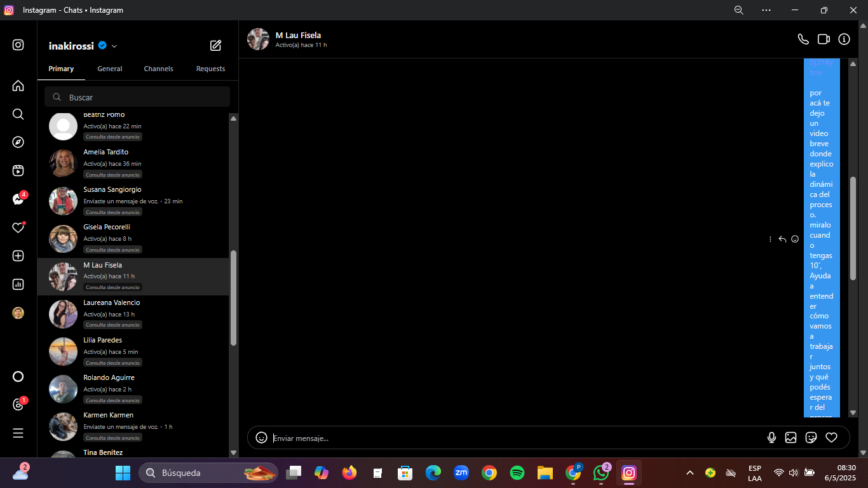Open more options dots beside the message
This screenshot has height=488, width=868.
771,239
